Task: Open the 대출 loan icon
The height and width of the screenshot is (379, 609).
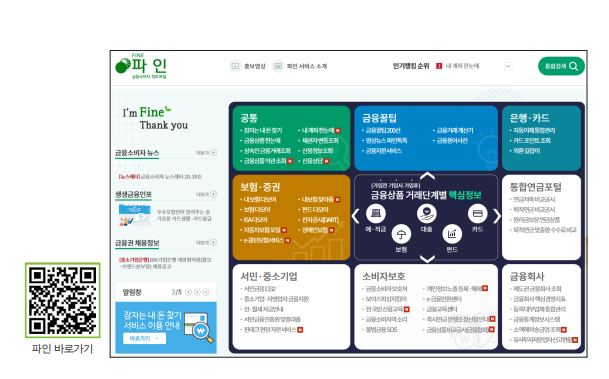Action: tap(426, 213)
